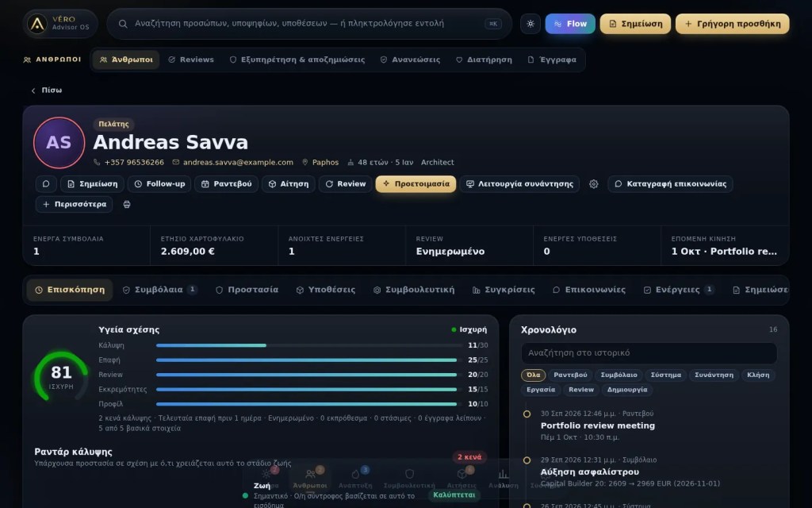Viewport: 812px width, 508px height.
Task: Click the VERO Advisor OS logo
Action: point(59,23)
